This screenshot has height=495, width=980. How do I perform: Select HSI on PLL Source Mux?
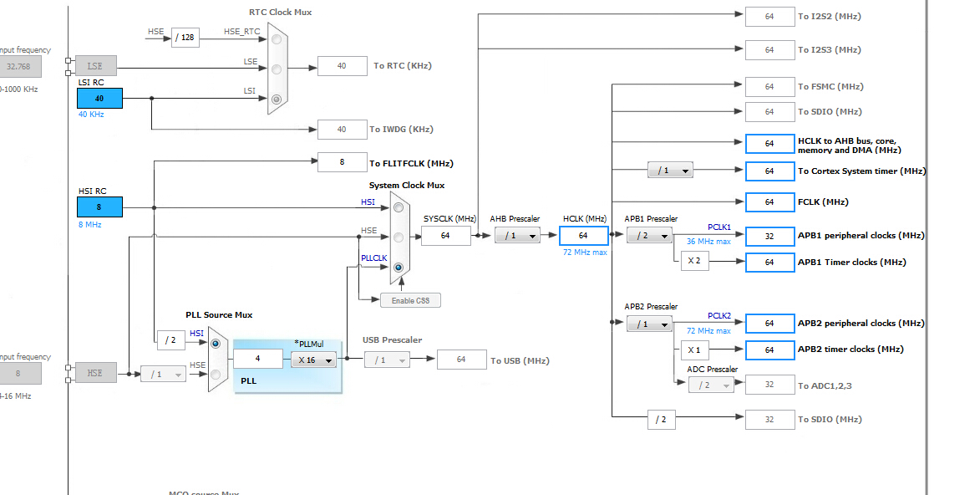pyautogui.click(x=216, y=344)
